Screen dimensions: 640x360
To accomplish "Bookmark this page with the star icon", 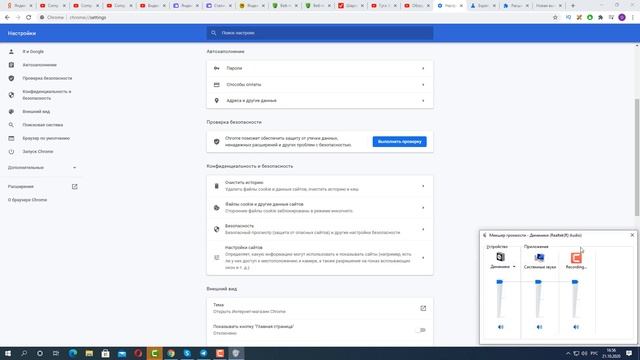I will point(555,18).
